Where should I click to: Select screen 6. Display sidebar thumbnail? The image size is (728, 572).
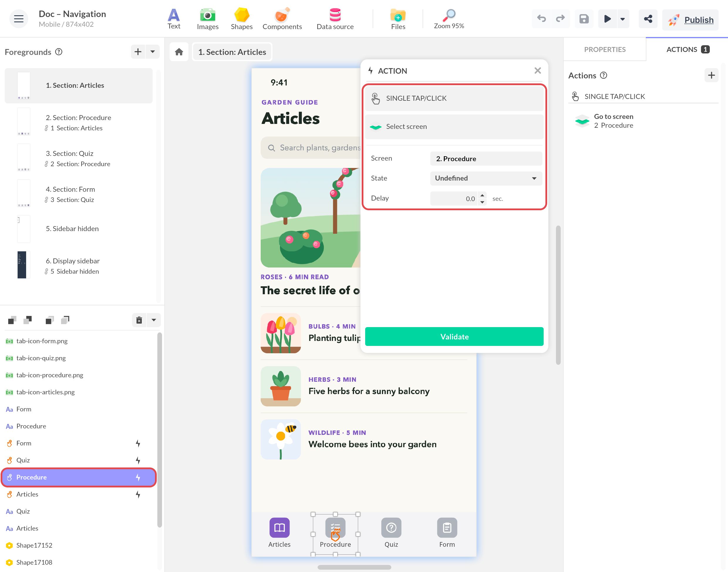(23, 265)
